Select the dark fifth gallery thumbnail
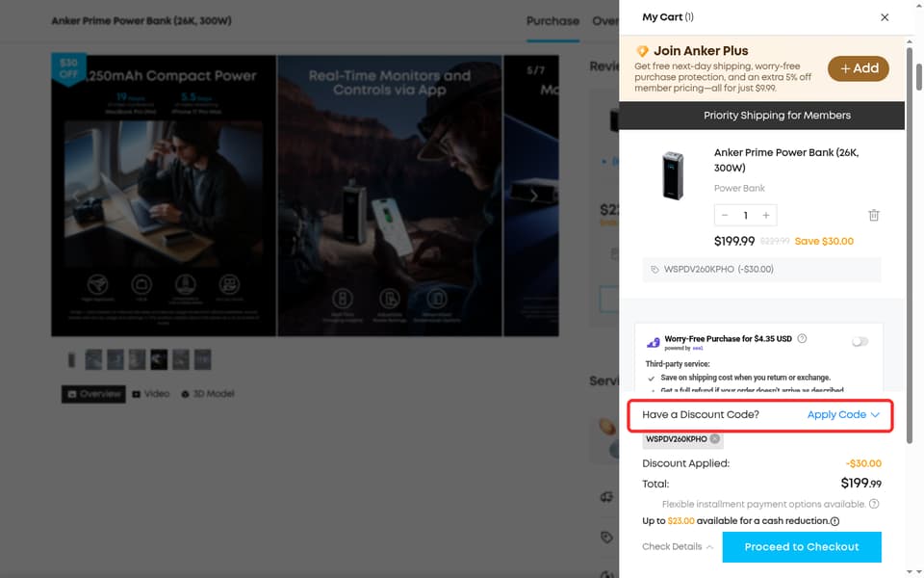The image size is (924, 578). [x=159, y=359]
